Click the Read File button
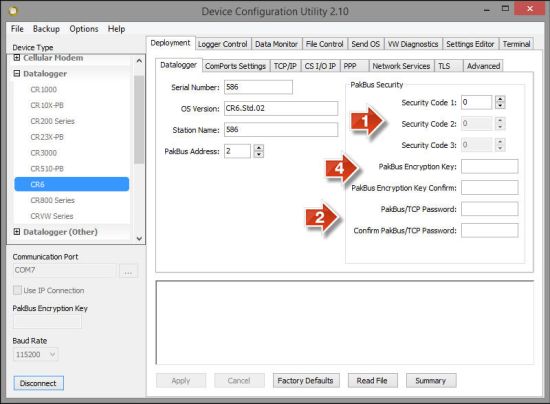 click(x=373, y=381)
